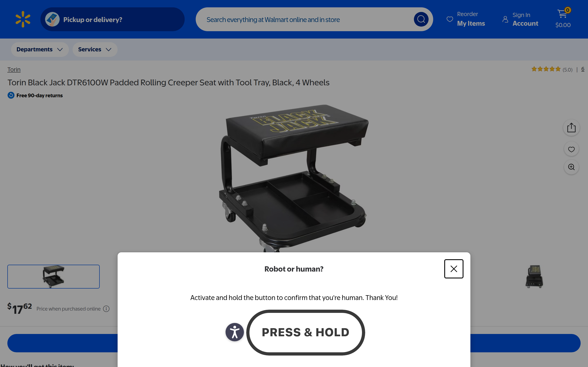Image resolution: width=588 pixels, height=367 pixels.
Task: Open Pickup or delivery selector
Action: point(112,19)
